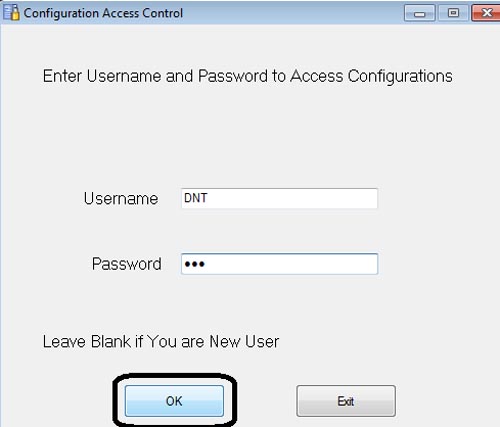Screen dimensions: 500x427
Task: Click the word 'Enter' in the heading
Action: point(62,76)
